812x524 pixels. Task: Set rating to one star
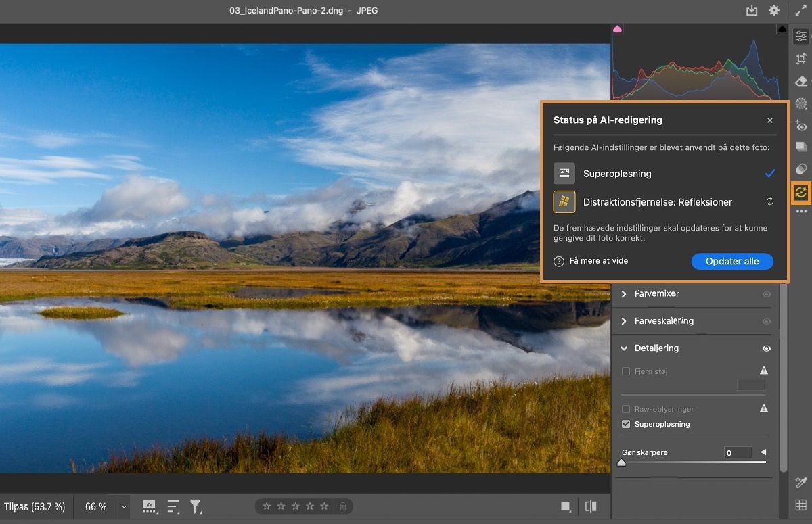point(267,506)
